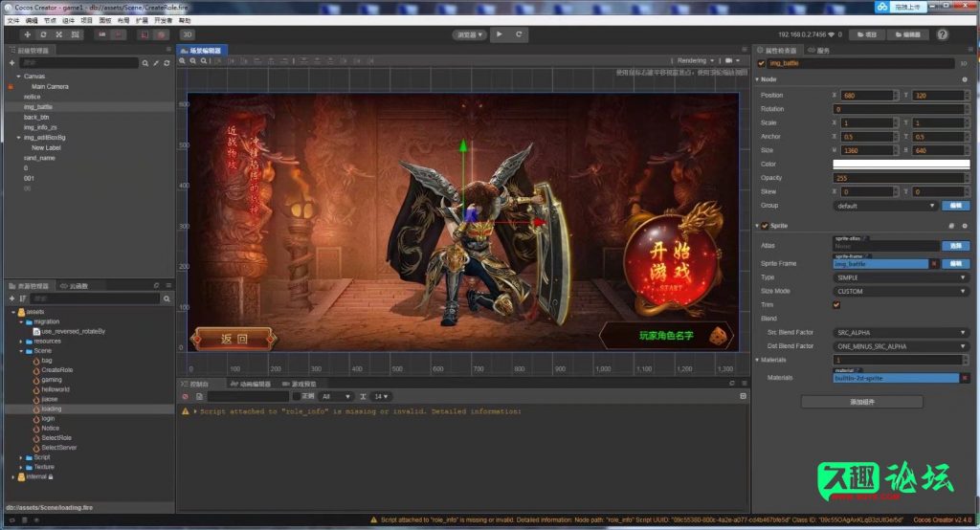Open the Rendering dropdown in scene editor
The height and width of the screenshot is (530, 980).
point(696,60)
